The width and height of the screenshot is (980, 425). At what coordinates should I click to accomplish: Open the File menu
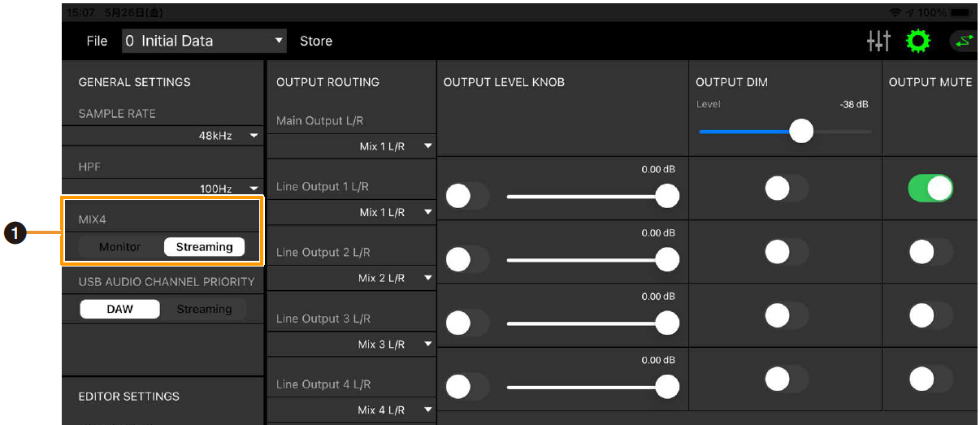pos(97,41)
